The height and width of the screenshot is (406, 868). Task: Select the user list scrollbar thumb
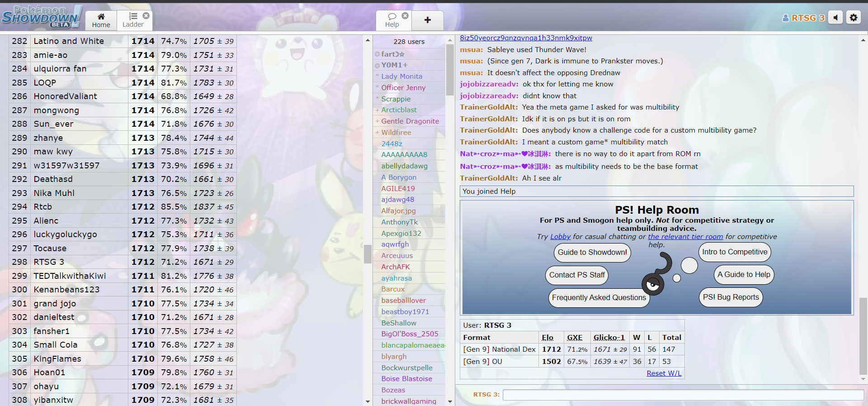coord(450,70)
